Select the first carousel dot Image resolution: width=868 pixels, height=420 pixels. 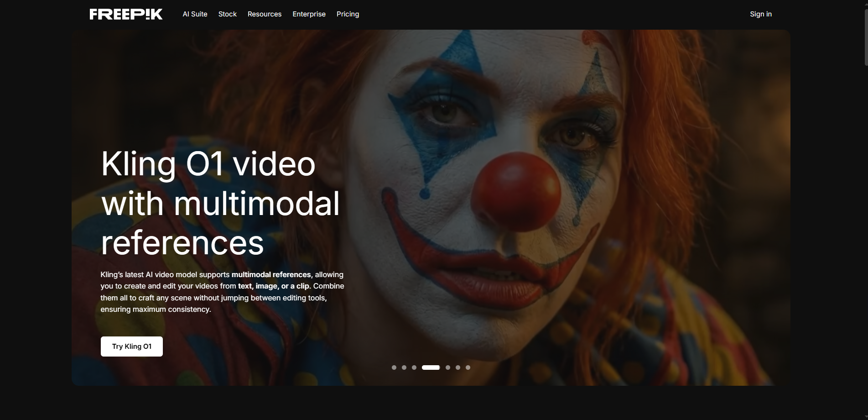click(394, 367)
